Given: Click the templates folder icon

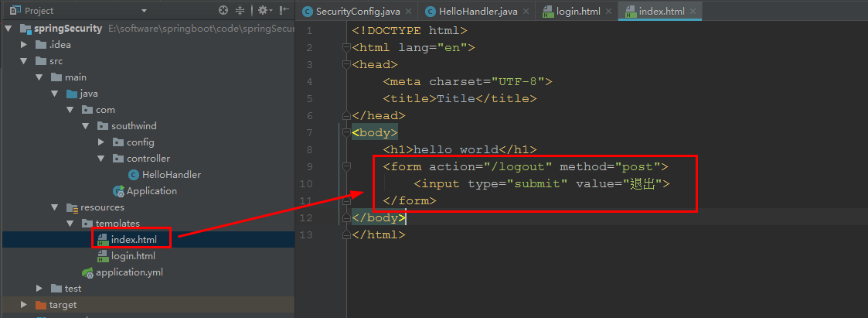Looking at the screenshot, I should 87,224.
